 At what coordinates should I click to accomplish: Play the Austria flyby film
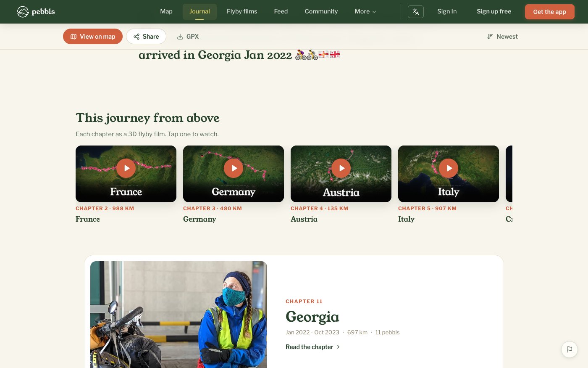[x=341, y=168]
